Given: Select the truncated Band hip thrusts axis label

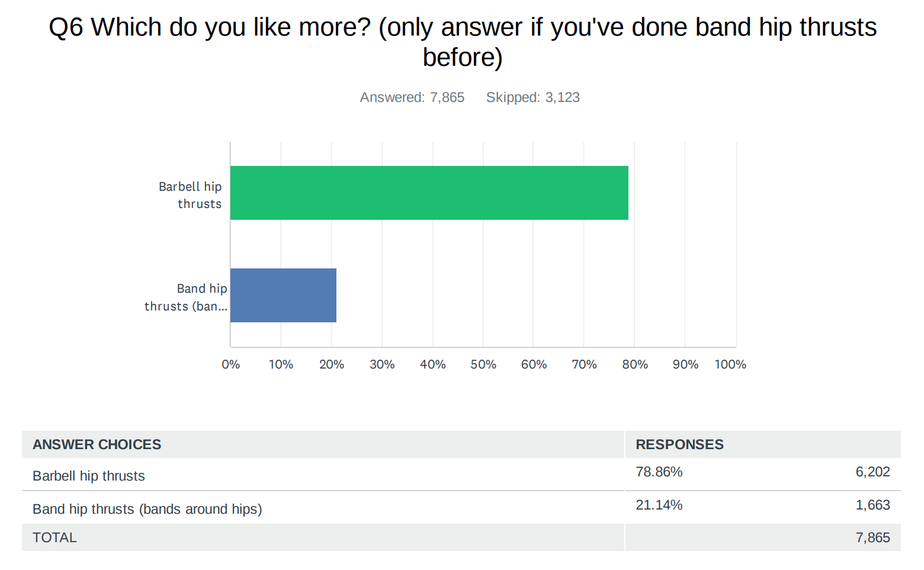Looking at the screenshot, I should [x=186, y=297].
